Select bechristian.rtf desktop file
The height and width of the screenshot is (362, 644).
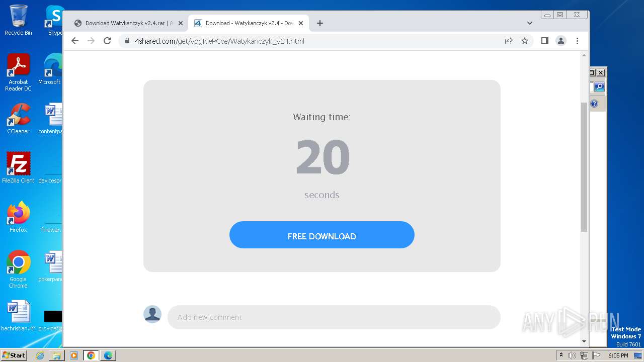point(18,316)
